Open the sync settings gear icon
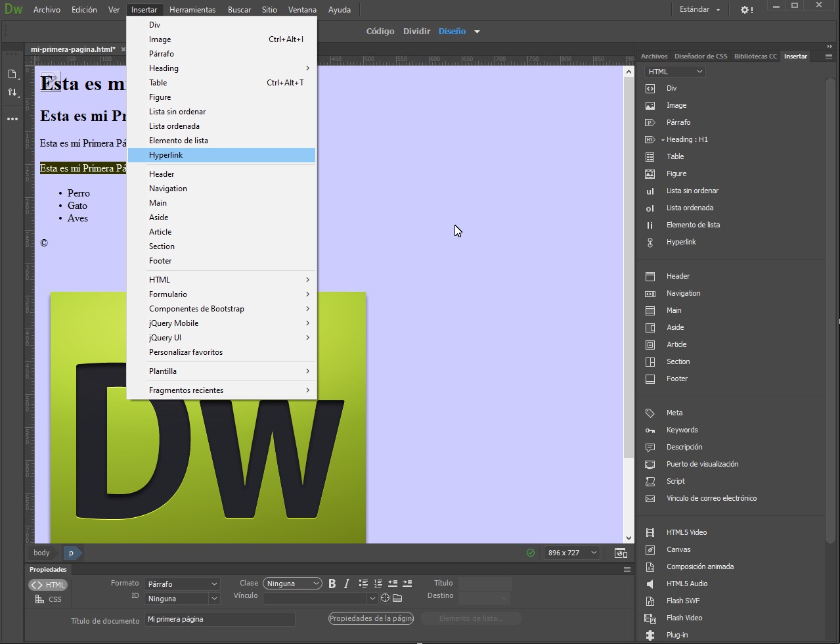The image size is (840, 644). (746, 10)
